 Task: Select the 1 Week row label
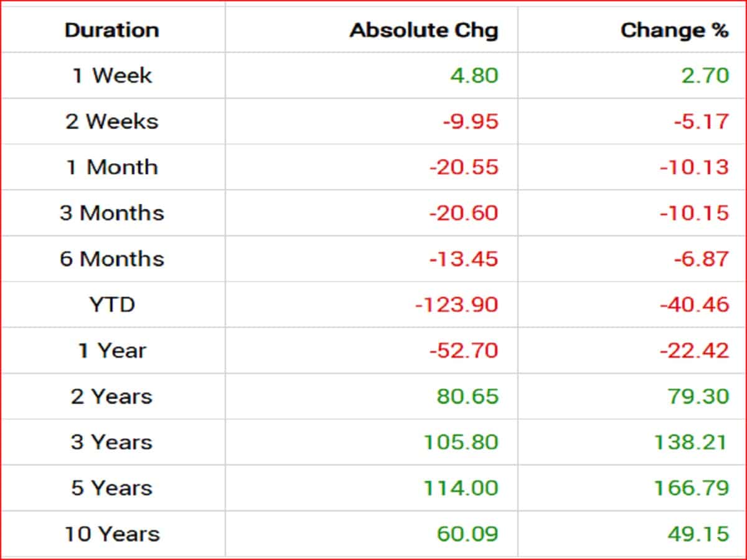112,76
